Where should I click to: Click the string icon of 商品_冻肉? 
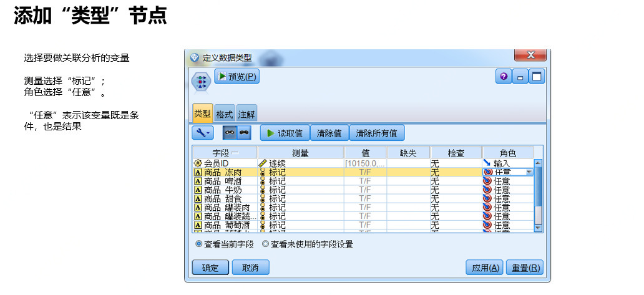pyautogui.click(x=198, y=172)
